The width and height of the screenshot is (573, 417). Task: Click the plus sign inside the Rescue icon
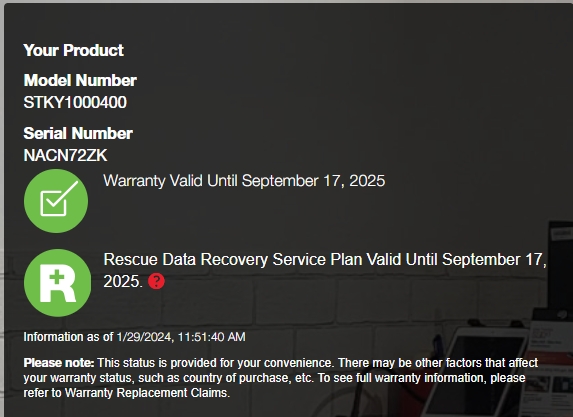[x=57, y=277]
